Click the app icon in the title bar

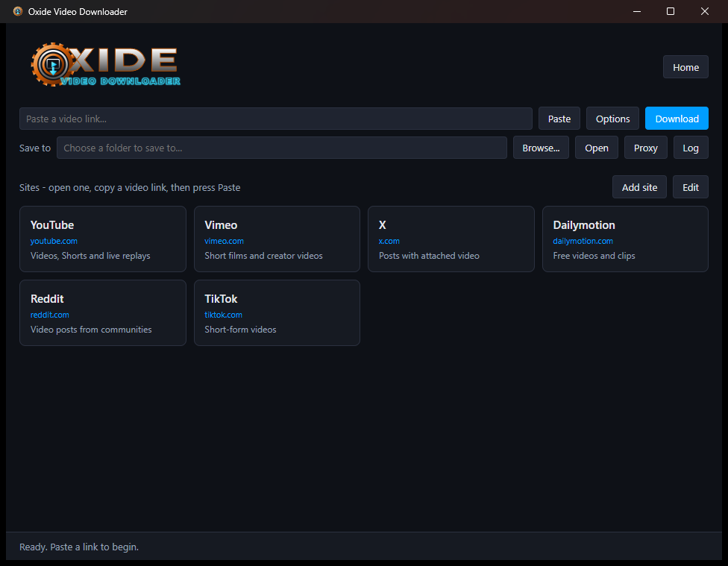tap(18, 11)
